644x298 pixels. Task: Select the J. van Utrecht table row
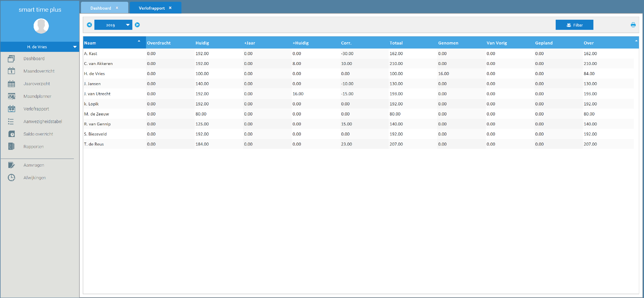(x=354, y=94)
